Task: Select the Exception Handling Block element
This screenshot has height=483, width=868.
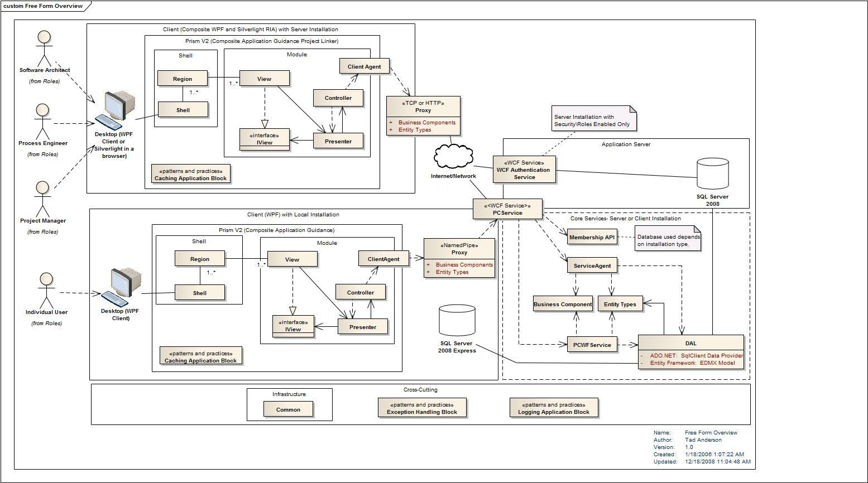Action: 421,408
